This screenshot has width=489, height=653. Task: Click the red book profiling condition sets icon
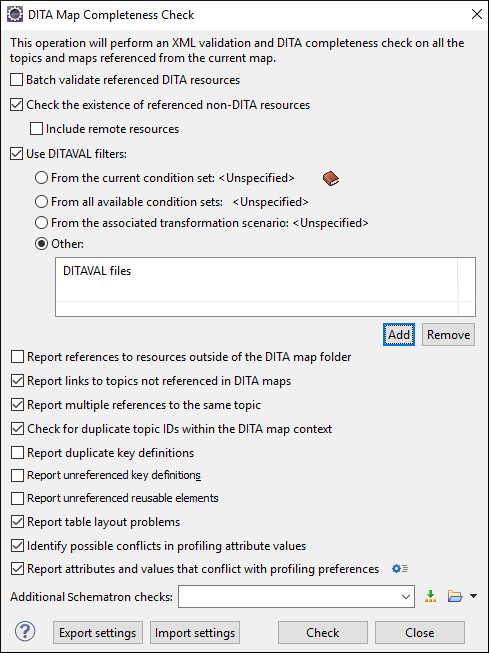331,179
